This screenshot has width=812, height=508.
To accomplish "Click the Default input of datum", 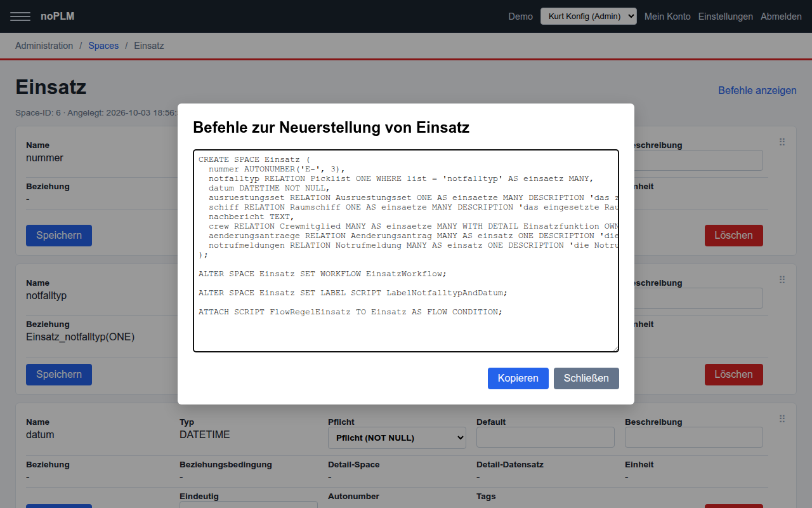I will tap(546, 438).
